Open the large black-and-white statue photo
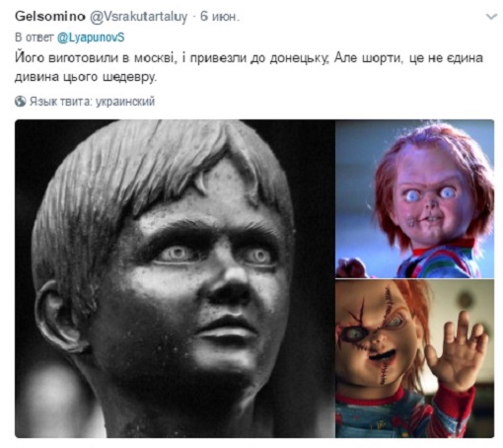 (x=175, y=278)
